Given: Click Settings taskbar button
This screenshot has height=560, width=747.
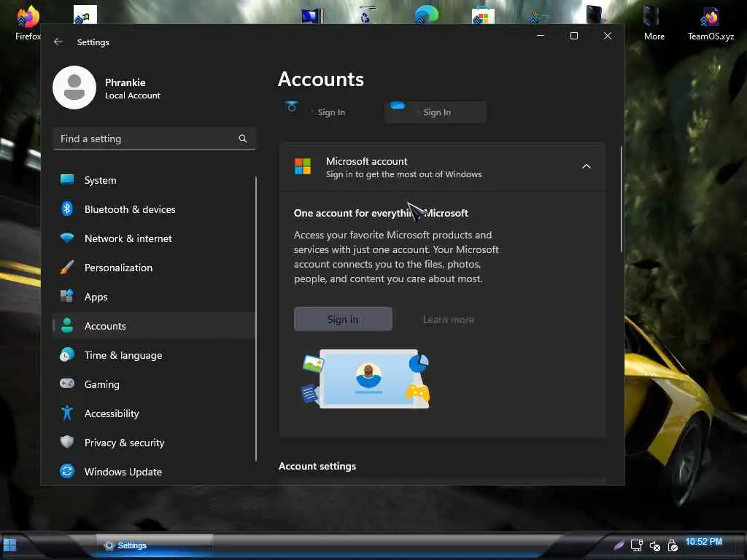Looking at the screenshot, I should (x=155, y=545).
